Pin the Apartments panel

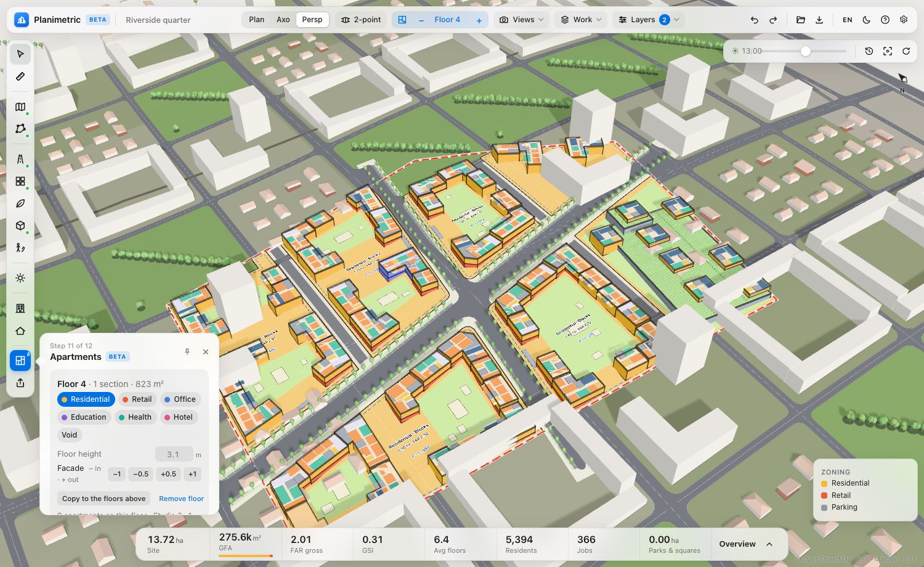coord(187,352)
